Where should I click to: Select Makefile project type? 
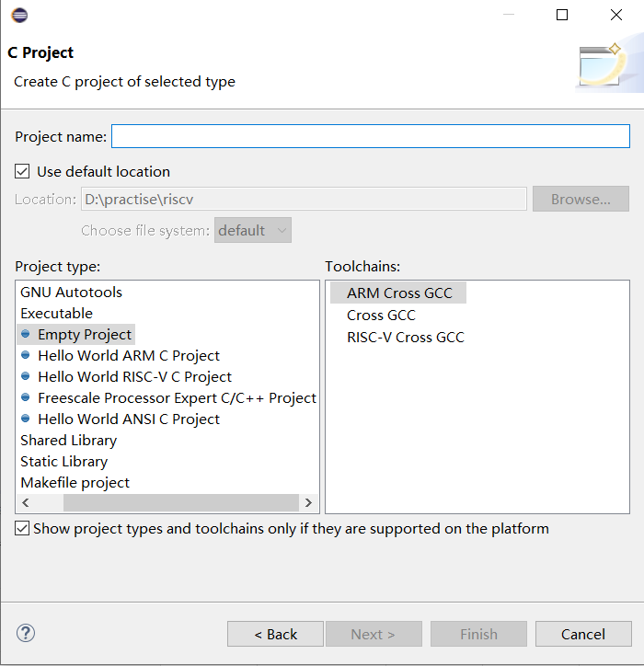[75, 483]
